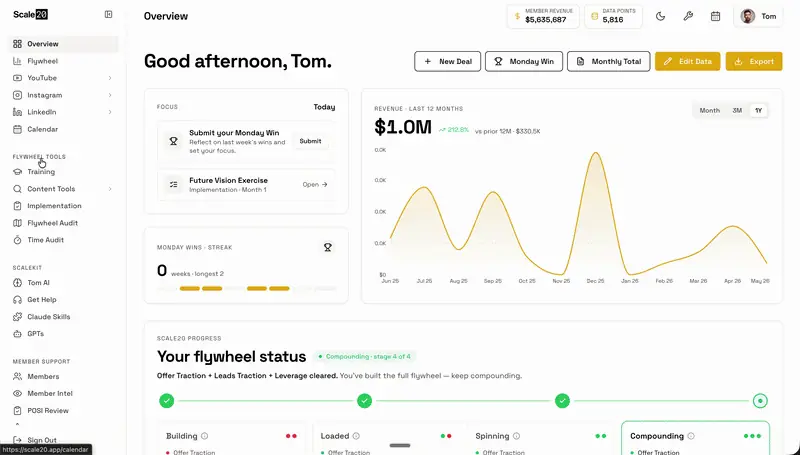The image size is (800, 455).
Task: Open Calendar in the sidebar
Action: click(x=63, y=129)
